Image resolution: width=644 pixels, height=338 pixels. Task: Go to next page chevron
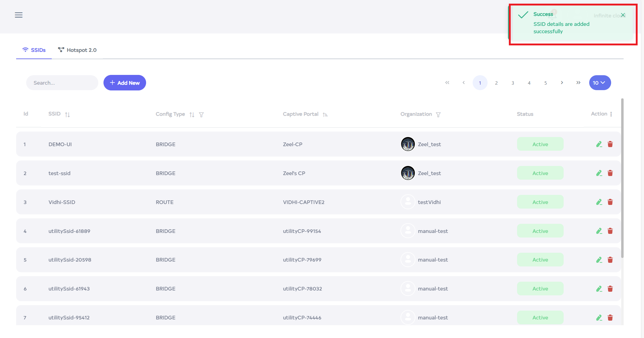(x=562, y=83)
